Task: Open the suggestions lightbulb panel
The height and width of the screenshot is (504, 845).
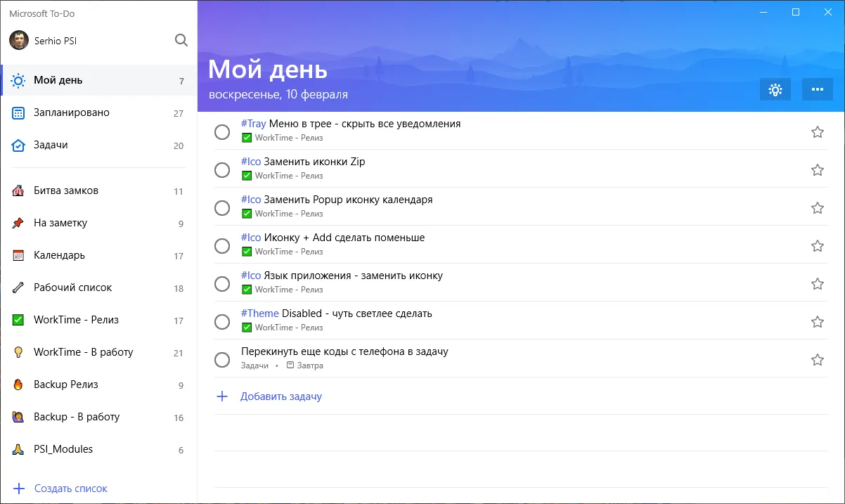Action: [x=775, y=89]
